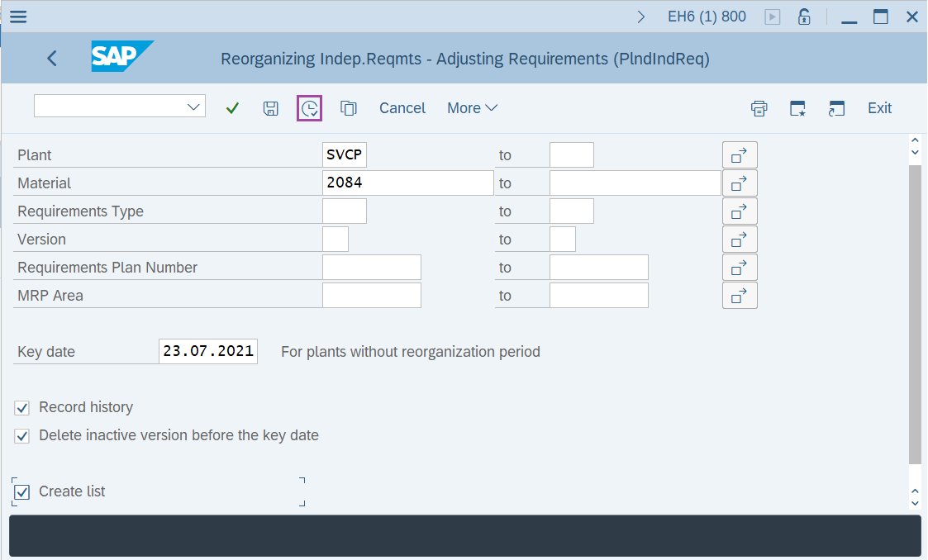Image resolution: width=928 pixels, height=560 pixels.
Task: Click the green checkmark Enter icon
Action: tap(232, 108)
